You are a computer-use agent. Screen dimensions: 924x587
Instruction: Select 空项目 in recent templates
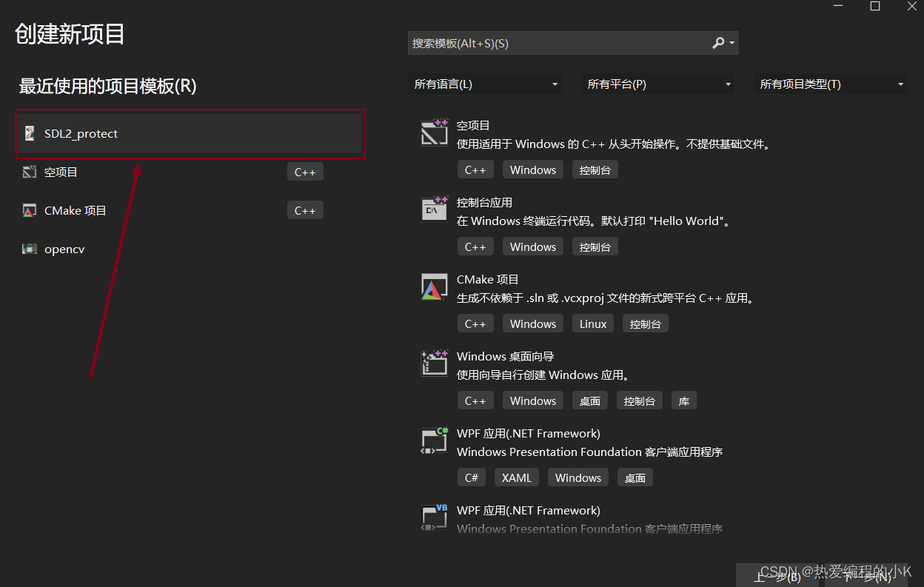[x=190, y=172]
